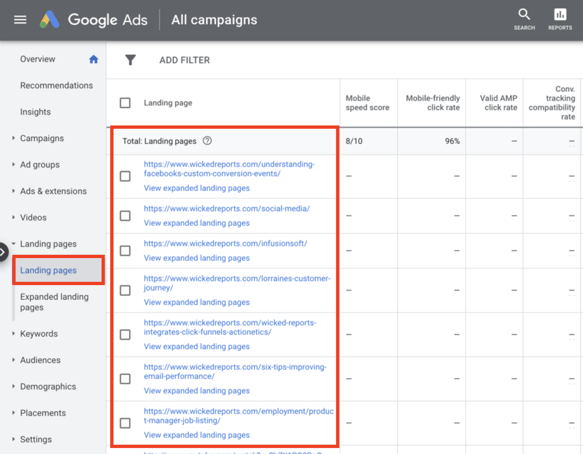The image size is (583, 454).
Task: Sort by Valid AMP click rate column
Action: (498, 103)
